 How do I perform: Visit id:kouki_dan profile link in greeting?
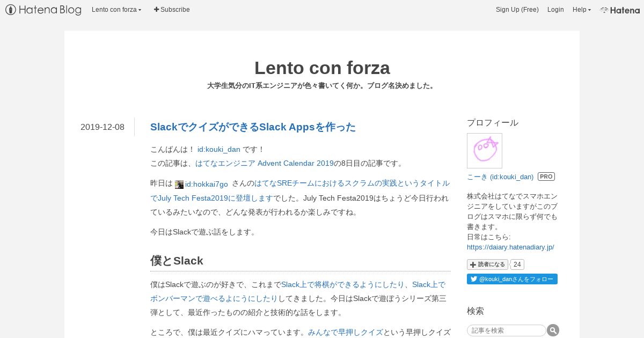click(x=219, y=149)
